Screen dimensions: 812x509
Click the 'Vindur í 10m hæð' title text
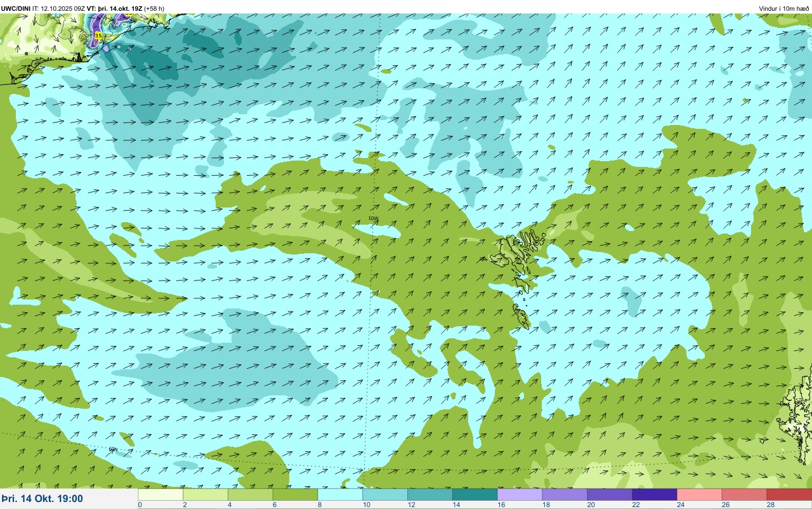783,8
